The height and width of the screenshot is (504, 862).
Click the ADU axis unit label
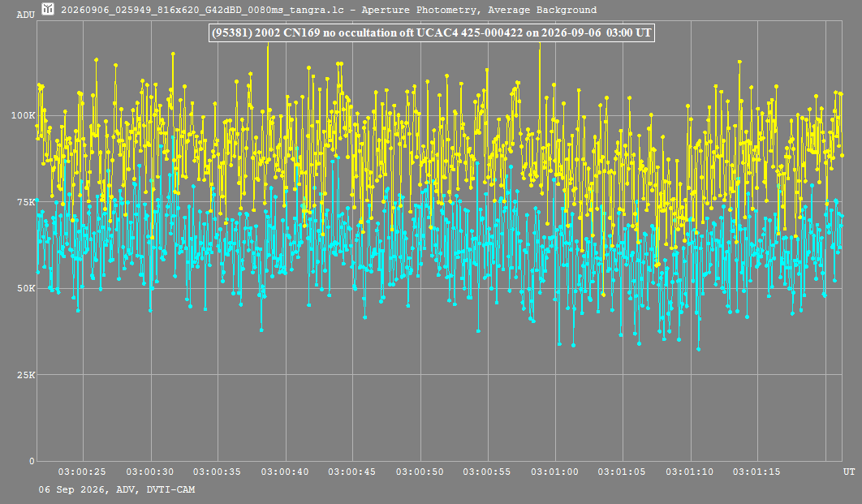(x=26, y=15)
